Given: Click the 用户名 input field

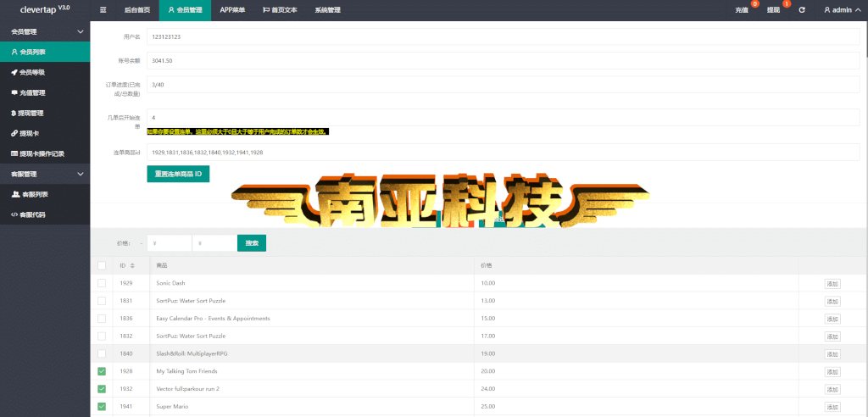Looking at the screenshot, I should pyautogui.click(x=504, y=37).
